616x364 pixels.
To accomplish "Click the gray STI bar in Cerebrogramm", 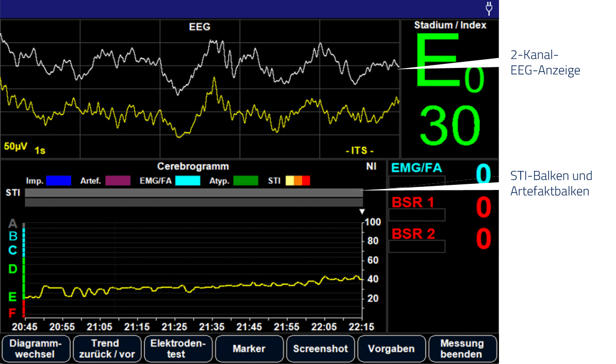I will 193,193.
